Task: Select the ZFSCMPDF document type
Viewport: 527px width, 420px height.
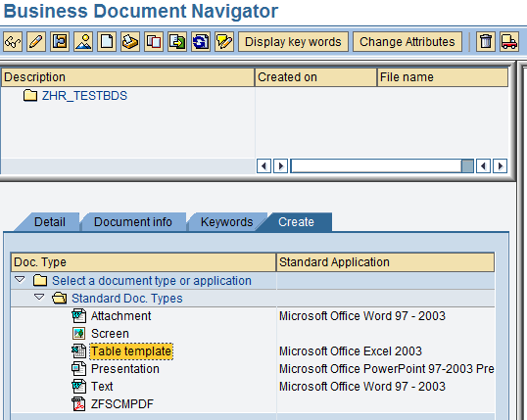Action: pos(122,404)
